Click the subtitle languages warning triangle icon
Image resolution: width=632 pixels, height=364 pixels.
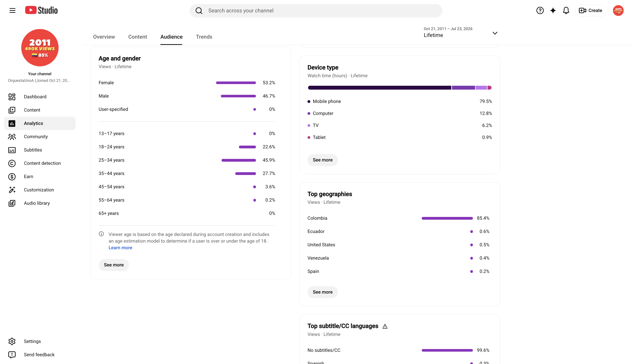[385, 326]
